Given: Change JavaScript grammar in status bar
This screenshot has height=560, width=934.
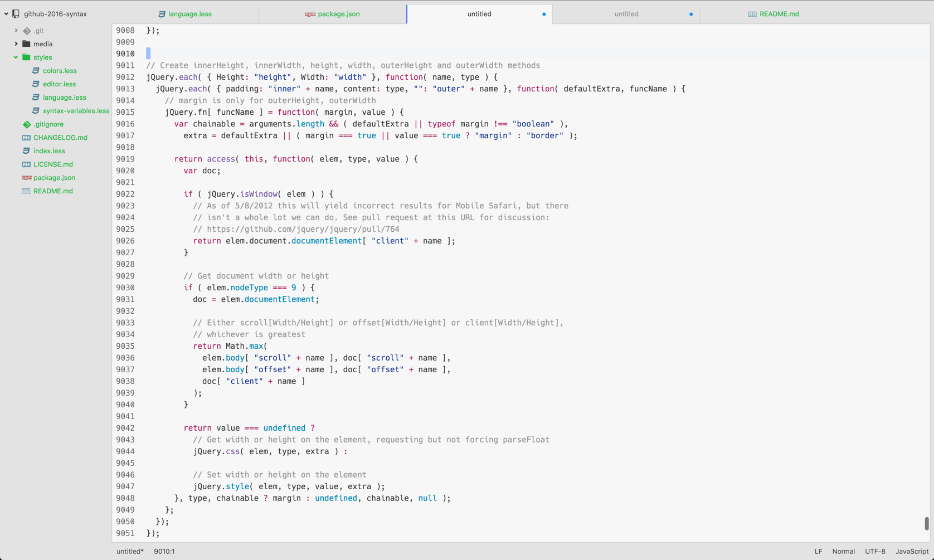Looking at the screenshot, I should pos(912,551).
